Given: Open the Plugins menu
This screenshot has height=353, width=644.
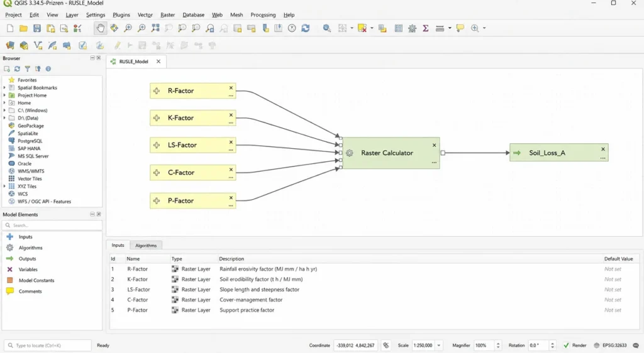Looking at the screenshot, I should click(x=121, y=14).
